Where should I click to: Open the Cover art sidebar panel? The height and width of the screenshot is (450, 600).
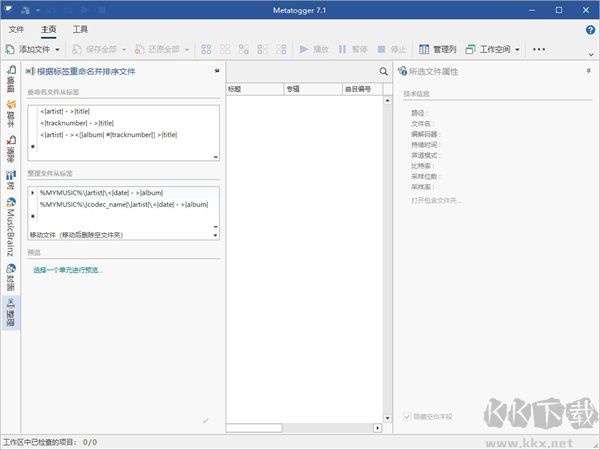[x=11, y=277]
